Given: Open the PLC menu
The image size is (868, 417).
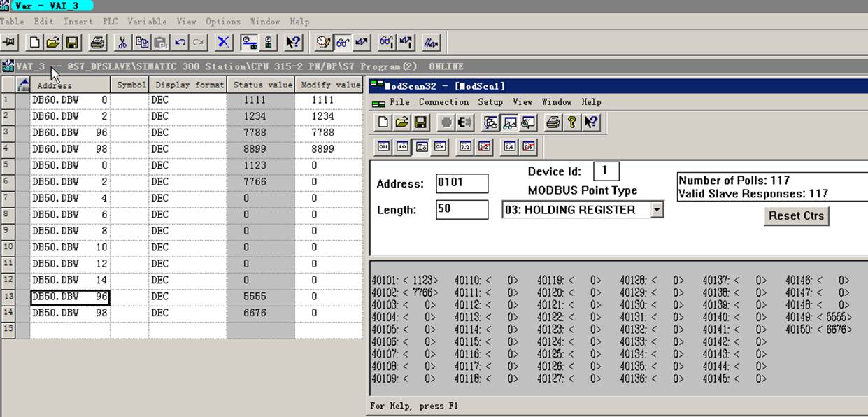Looking at the screenshot, I should coord(111,22).
